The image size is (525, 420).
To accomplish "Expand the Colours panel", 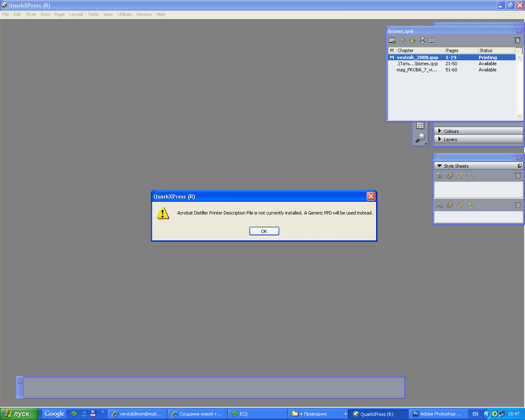I will [479, 131].
